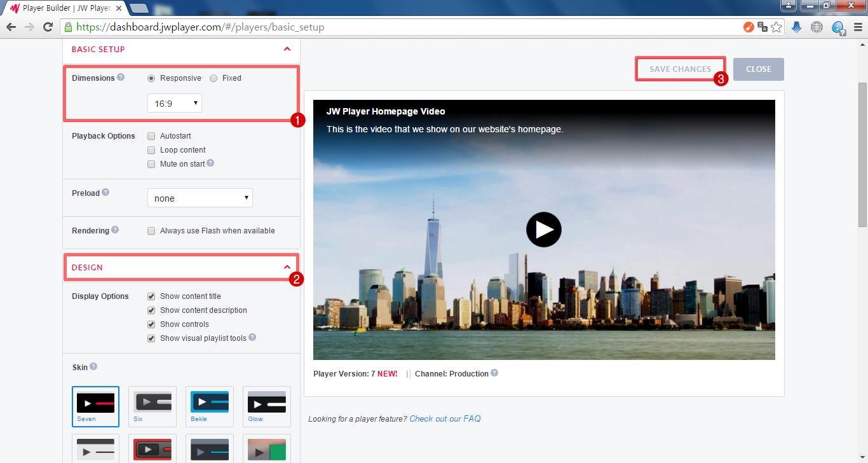Enable the Loop content checkbox
868x463 pixels.
coord(151,150)
